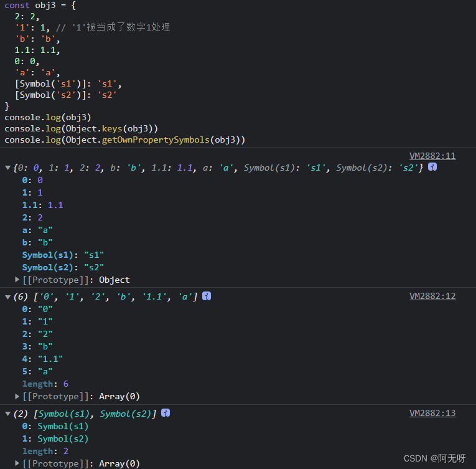The image size is (476, 469).
Task: Select the property row a: "a" in object
Action: (37, 230)
